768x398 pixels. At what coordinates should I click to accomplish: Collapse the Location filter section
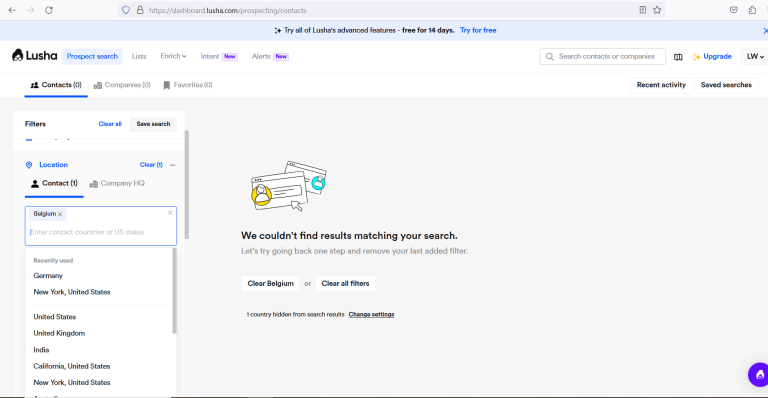point(173,165)
